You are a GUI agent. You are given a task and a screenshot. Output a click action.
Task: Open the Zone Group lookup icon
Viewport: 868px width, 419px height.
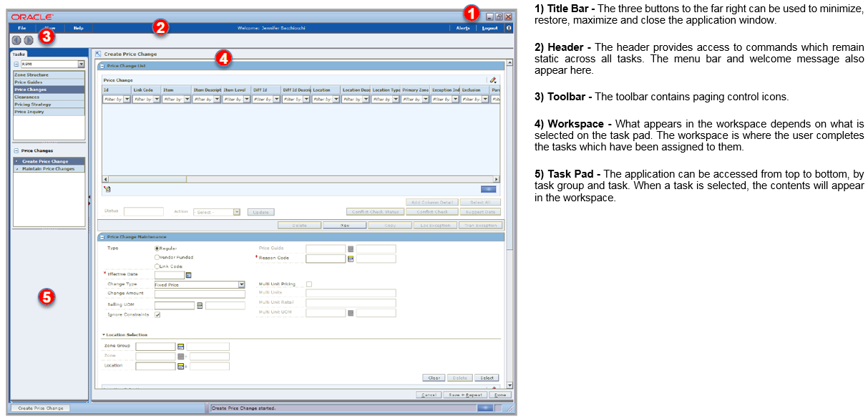[180, 346]
